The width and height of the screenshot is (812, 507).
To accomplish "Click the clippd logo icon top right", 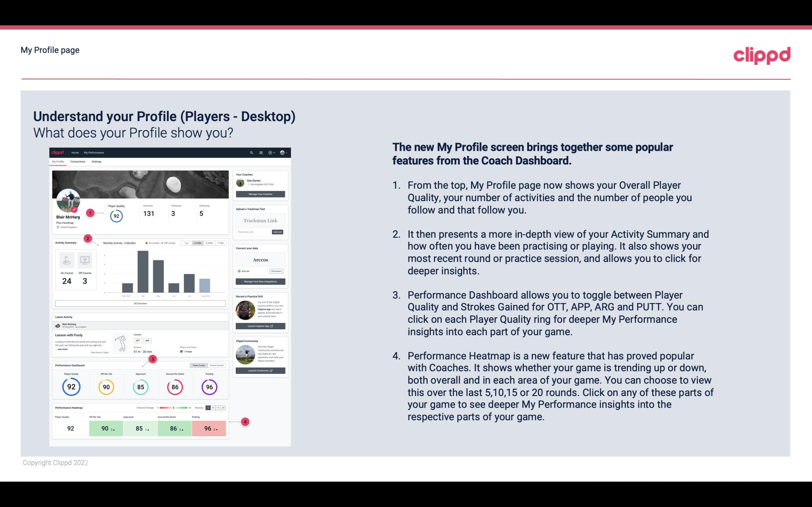I will [761, 55].
